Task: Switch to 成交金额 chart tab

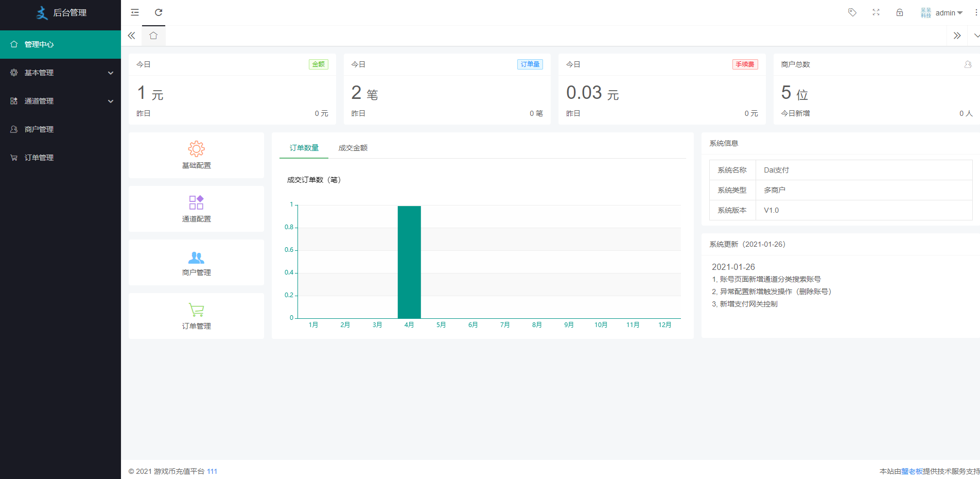Action: point(353,148)
